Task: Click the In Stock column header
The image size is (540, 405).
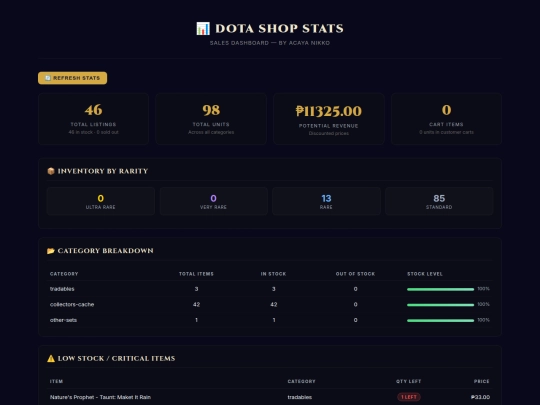Action: (x=273, y=274)
